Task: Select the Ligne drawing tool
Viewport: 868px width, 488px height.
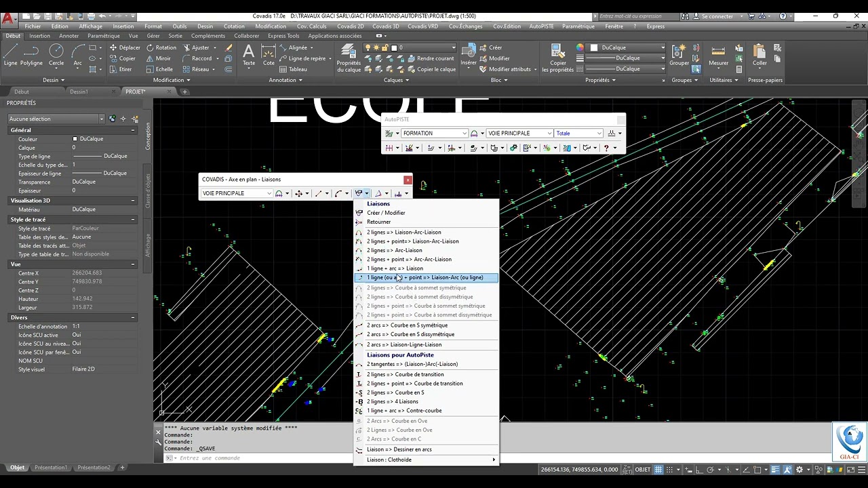Action: [10, 55]
